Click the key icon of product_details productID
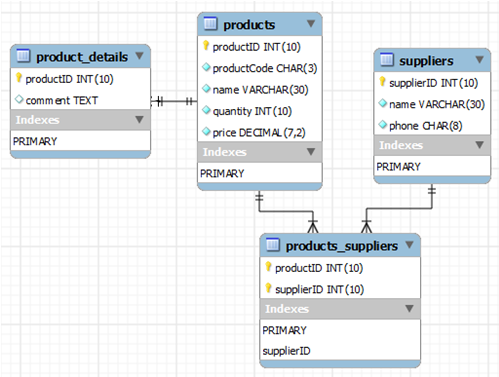 pos(19,78)
